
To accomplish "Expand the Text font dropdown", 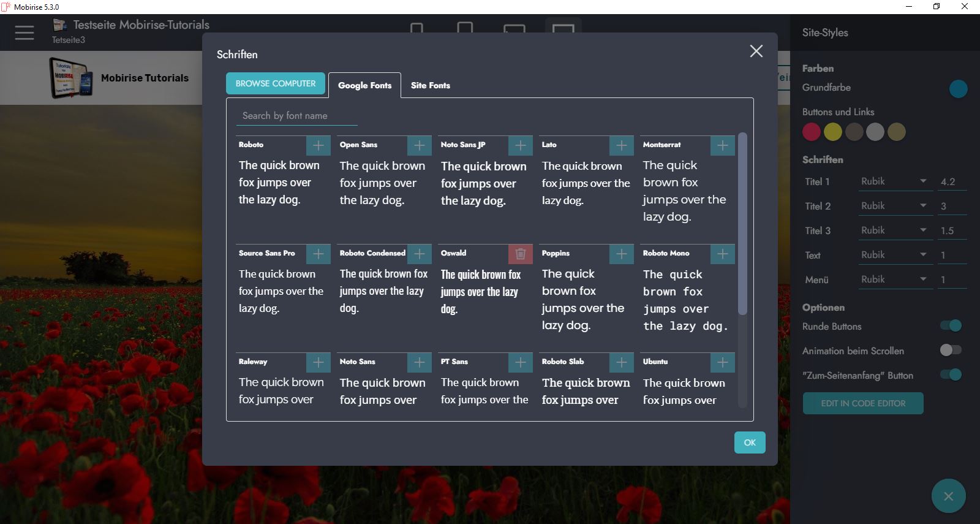I will click(x=894, y=255).
